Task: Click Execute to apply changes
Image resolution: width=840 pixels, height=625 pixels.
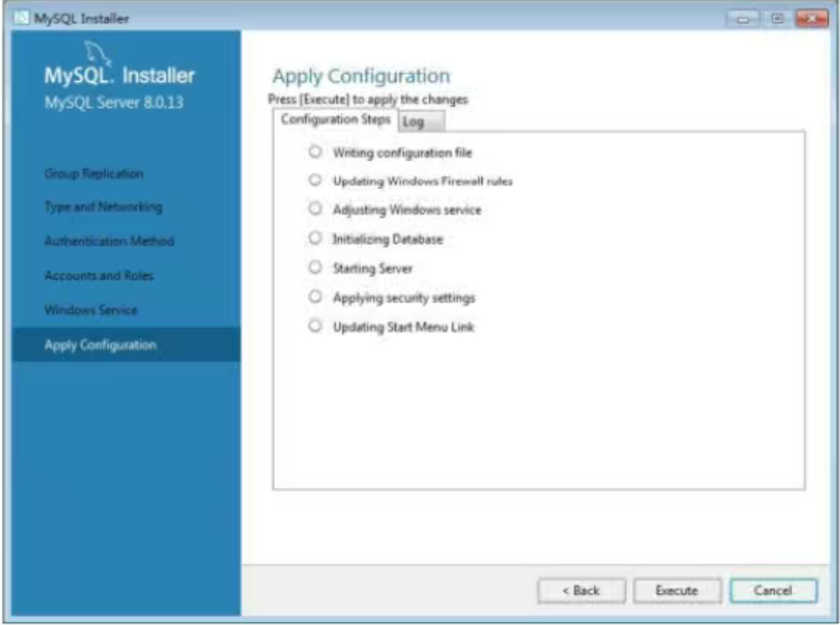Action: (677, 591)
